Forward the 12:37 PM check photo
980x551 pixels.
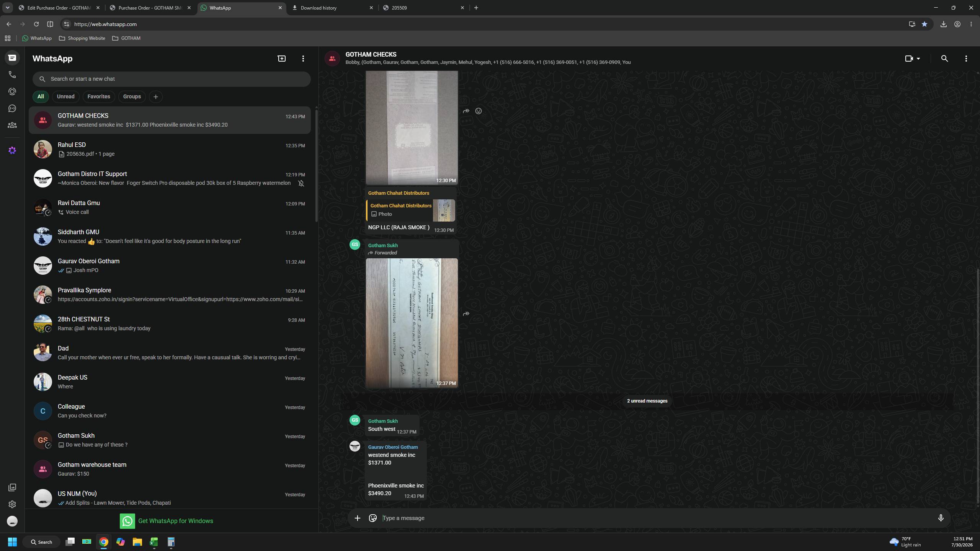(x=466, y=314)
